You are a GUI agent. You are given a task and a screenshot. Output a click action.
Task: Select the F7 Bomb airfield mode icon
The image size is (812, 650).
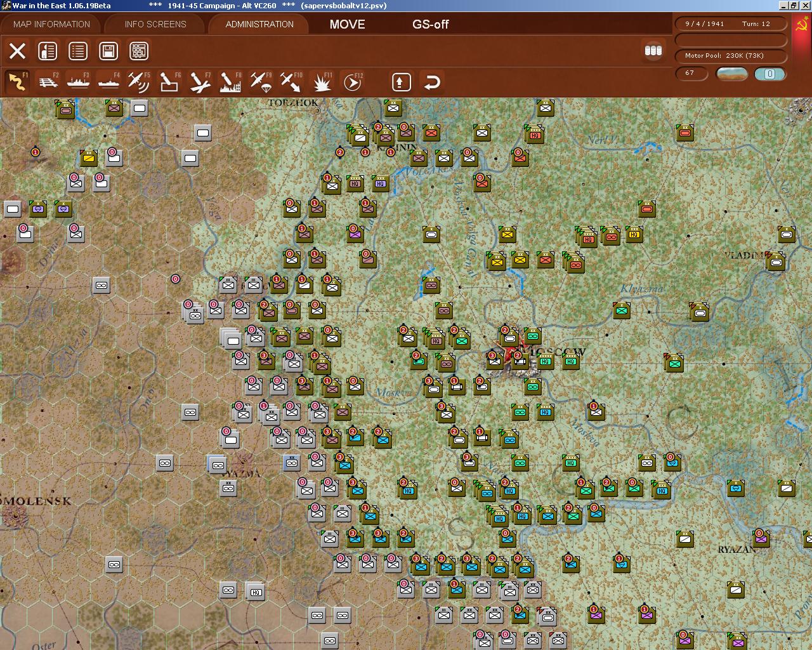[x=200, y=82]
